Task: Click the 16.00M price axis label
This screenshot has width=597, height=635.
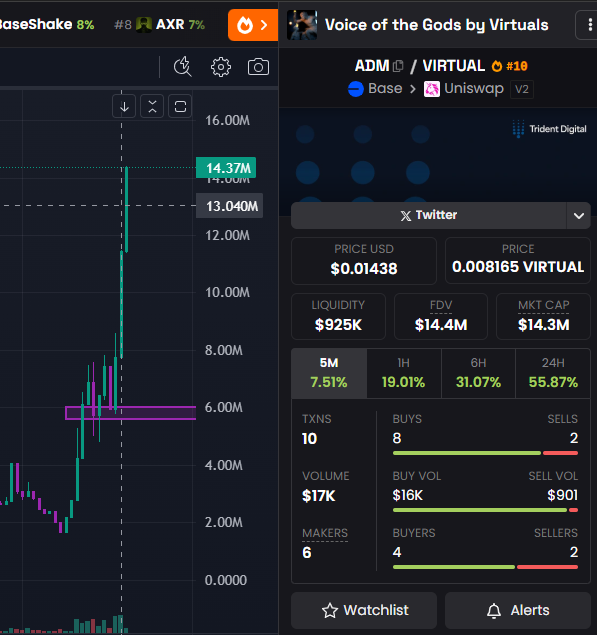Action: pyautogui.click(x=227, y=120)
